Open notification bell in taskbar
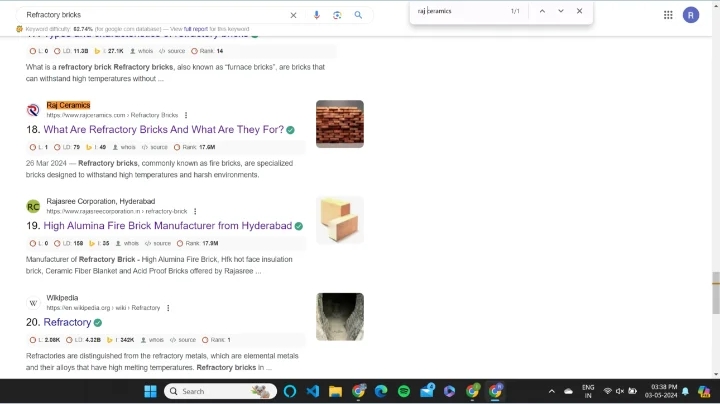The image size is (720, 404). pyautogui.click(x=685, y=392)
